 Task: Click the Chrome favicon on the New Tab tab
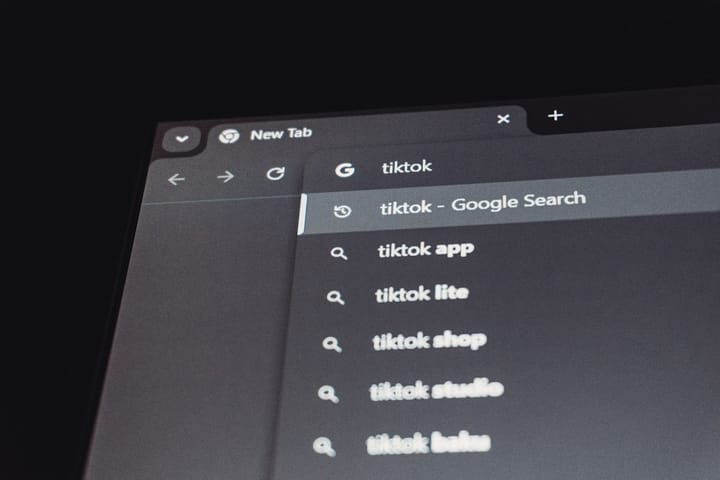[x=229, y=136]
